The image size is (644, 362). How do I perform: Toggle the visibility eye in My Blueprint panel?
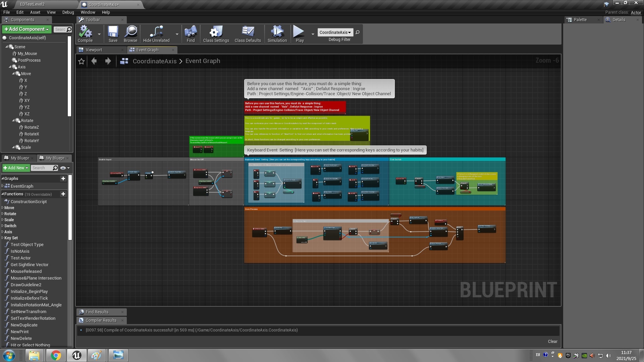(63, 168)
